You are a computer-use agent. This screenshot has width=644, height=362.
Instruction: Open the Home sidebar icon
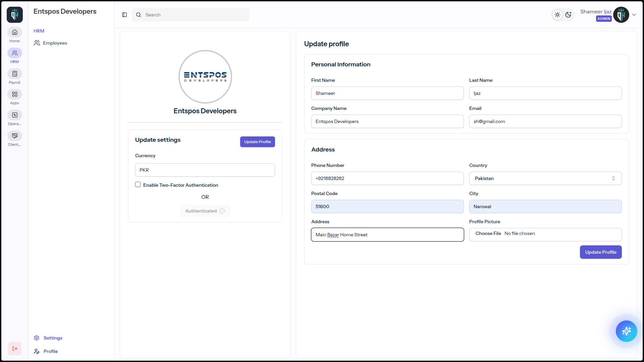(x=15, y=33)
